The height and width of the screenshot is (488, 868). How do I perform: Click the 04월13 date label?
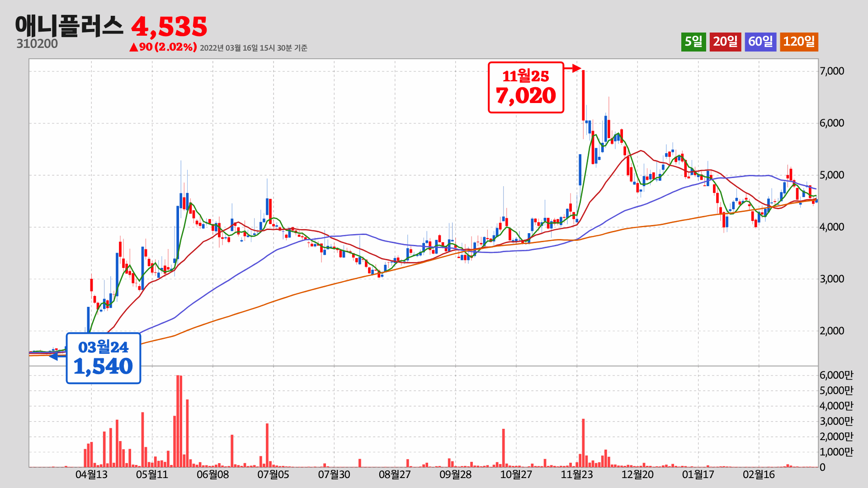coord(91,474)
